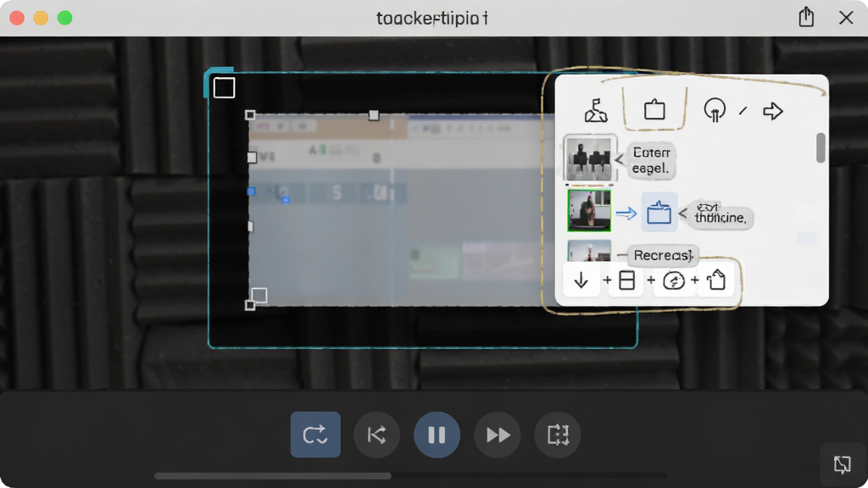Click the frame crop button in playback bar

[x=558, y=435]
